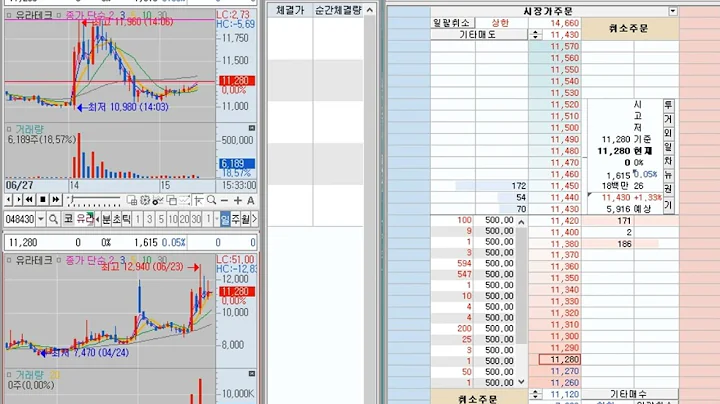Collapse the '체결가' trade list with up arrow

pyautogui.click(x=370, y=10)
